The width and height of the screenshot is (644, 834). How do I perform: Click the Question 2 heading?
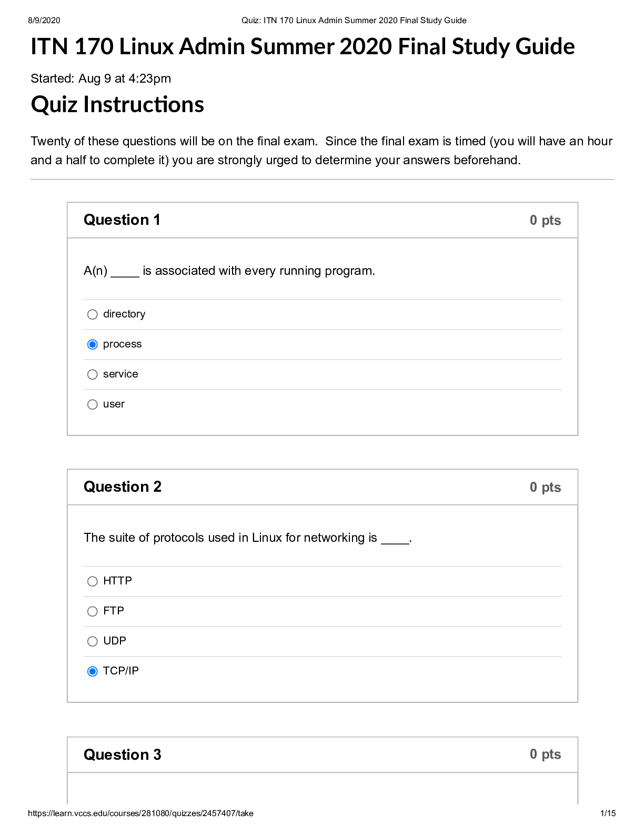coord(123,487)
